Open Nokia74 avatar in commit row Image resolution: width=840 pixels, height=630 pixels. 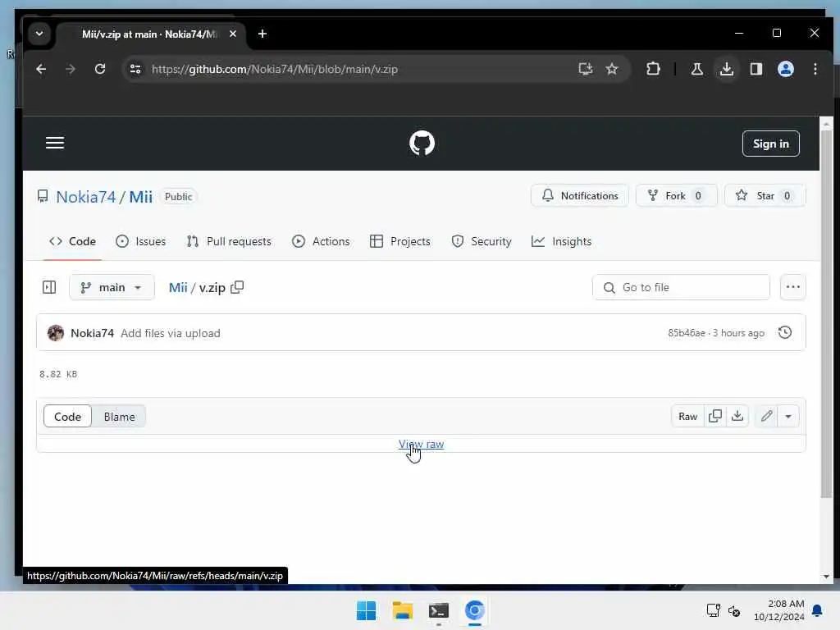coord(56,333)
